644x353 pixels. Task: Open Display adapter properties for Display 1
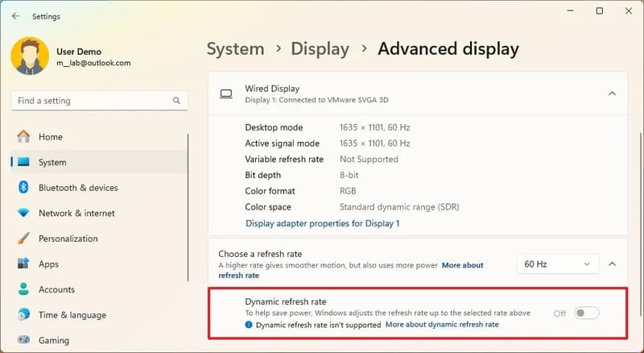click(x=323, y=223)
